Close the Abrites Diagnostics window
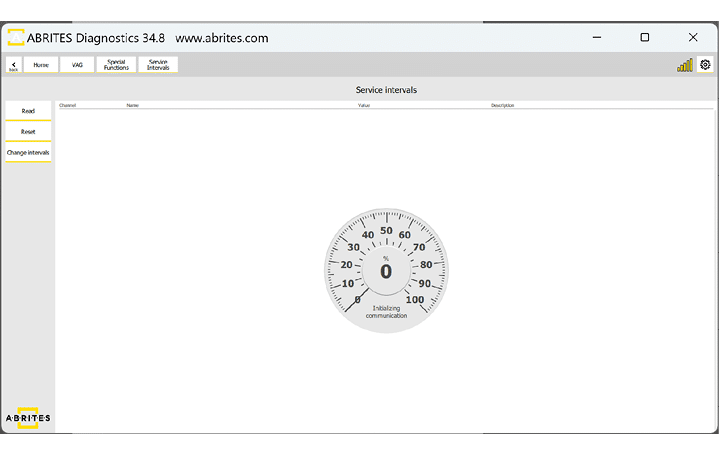The width and height of the screenshot is (719, 455). coord(693,37)
